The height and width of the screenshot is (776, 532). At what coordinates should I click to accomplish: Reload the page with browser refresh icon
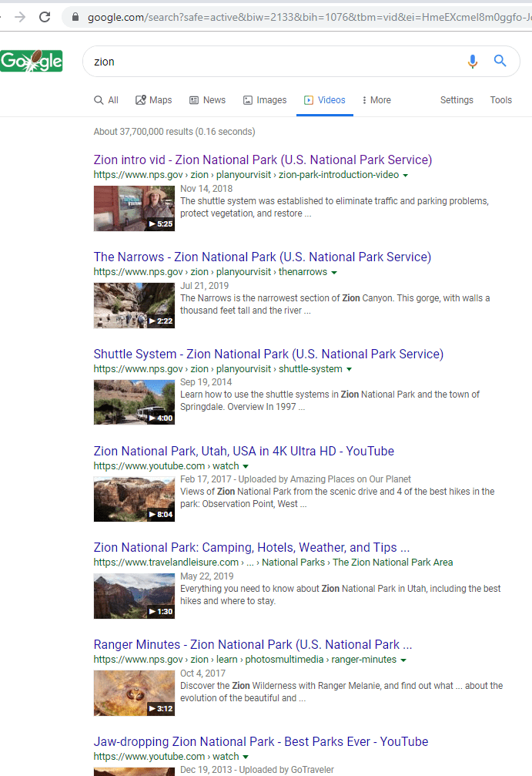[45, 17]
